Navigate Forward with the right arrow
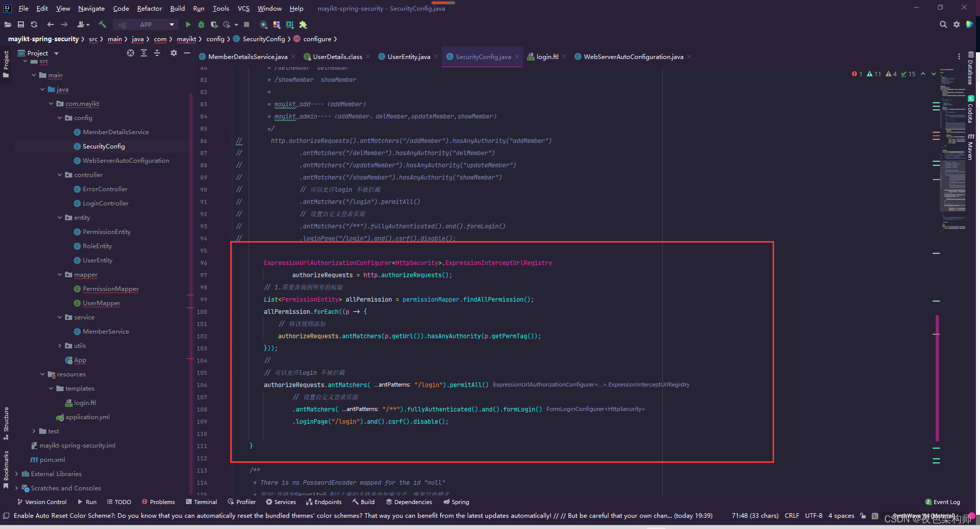980x529 pixels. point(64,24)
